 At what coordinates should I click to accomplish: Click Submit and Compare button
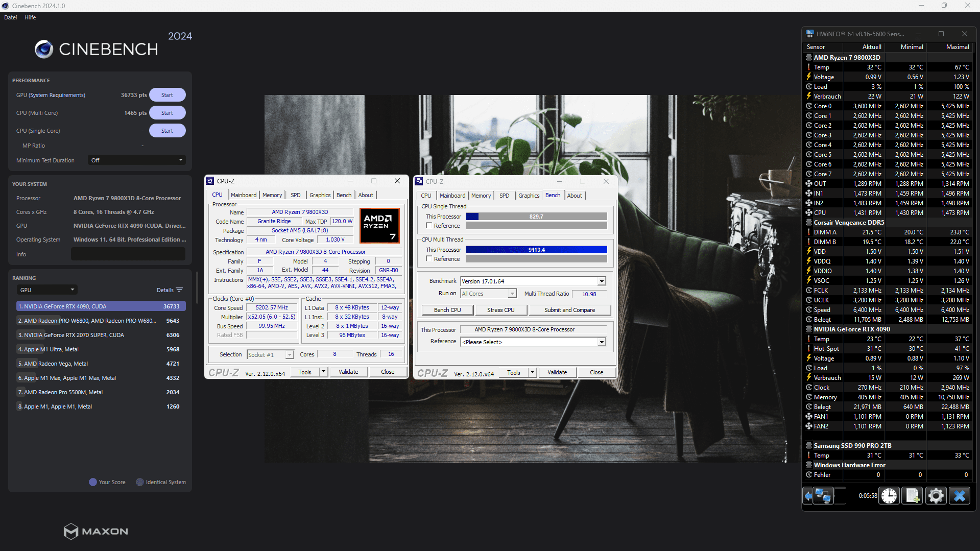pos(569,309)
